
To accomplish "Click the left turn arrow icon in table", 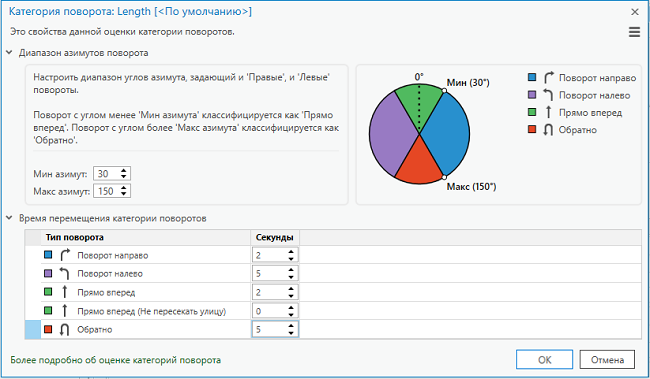I will [64, 273].
